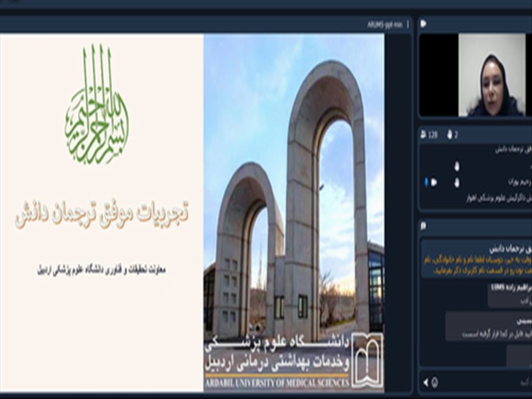532x399 pixels.
Task: Click the wide chat bubble below the UIMS message
Action: tap(489, 327)
